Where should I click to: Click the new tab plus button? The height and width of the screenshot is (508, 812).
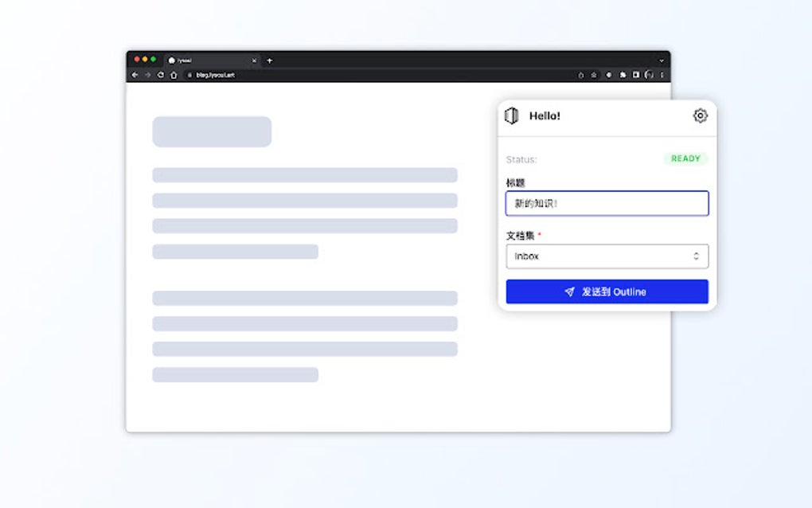pyautogui.click(x=269, y=60)
